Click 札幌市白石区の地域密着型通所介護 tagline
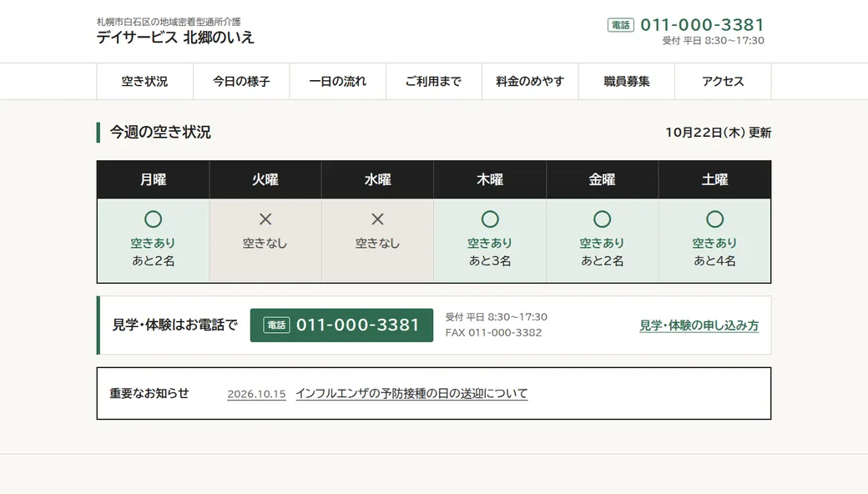The height and width of the screenshot is (494, 868). point(169,22)
